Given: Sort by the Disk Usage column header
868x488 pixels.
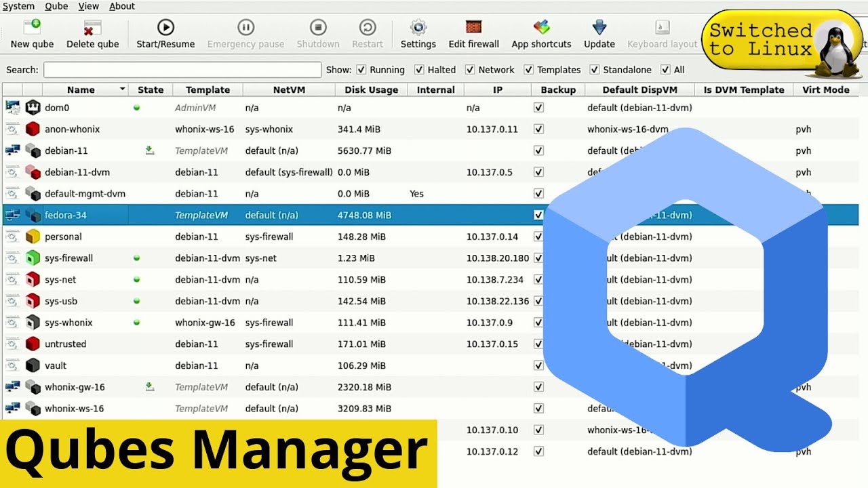Looking at the screenshot, I should click(x=372, y=89).
